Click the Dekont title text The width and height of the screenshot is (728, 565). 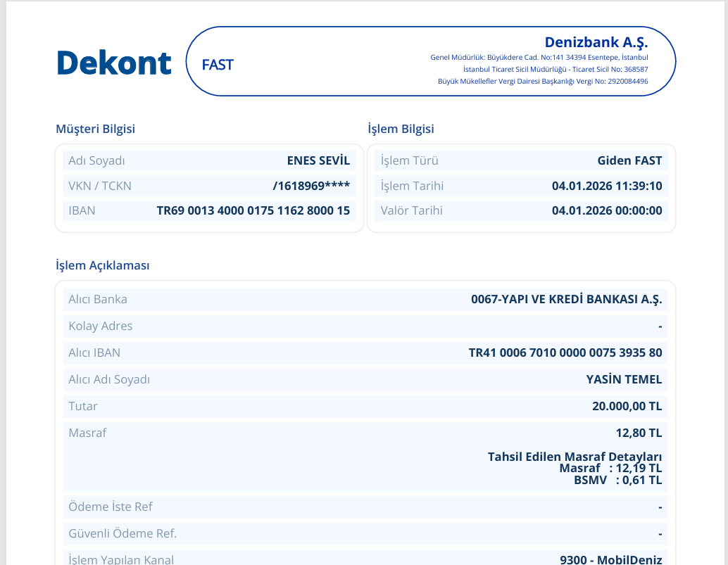[x=114, y=63]
